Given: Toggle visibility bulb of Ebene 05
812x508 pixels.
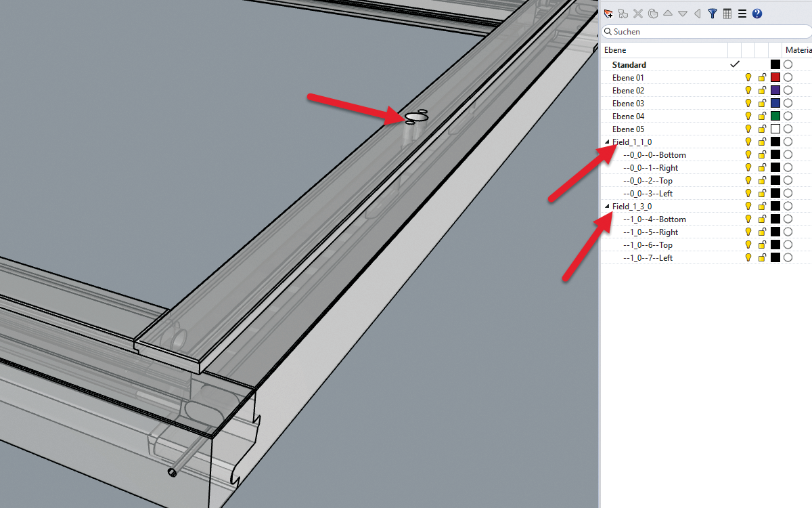Looking at the screenshot, I should (x=748, y=129).
